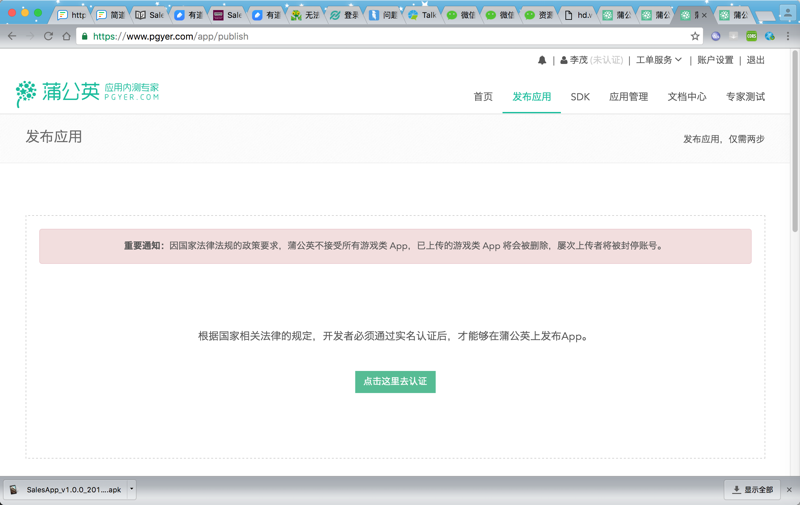The height and width of the screenshot is (505, 800).
Task: Open the SalesApp download options arrow
Action: pyautogui.click(x=132, y=489)
